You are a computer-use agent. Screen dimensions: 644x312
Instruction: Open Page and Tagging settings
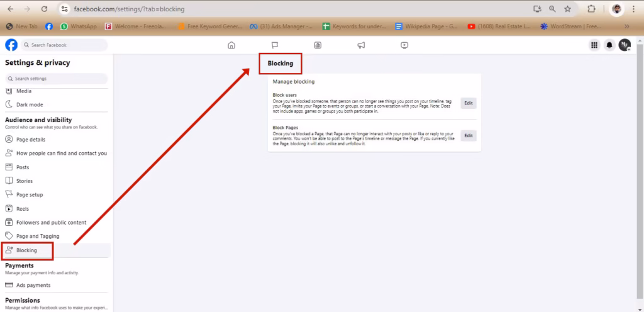[x=57, y=236]
